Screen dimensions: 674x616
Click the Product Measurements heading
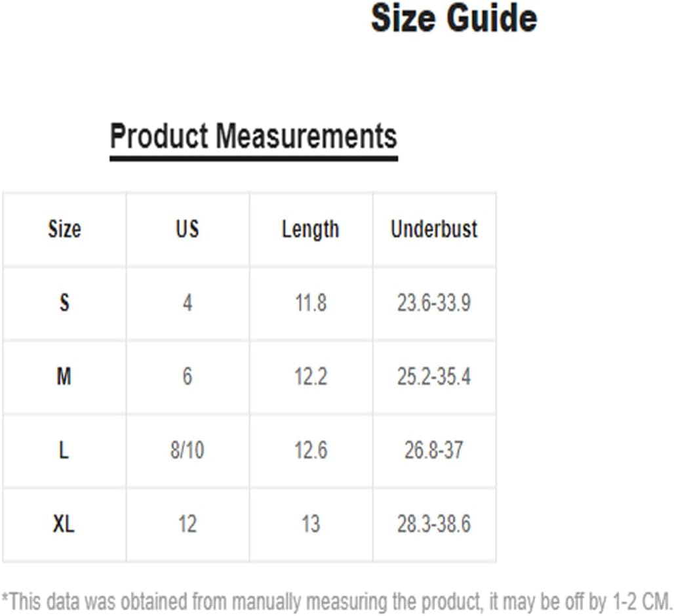tap(254, 136)
